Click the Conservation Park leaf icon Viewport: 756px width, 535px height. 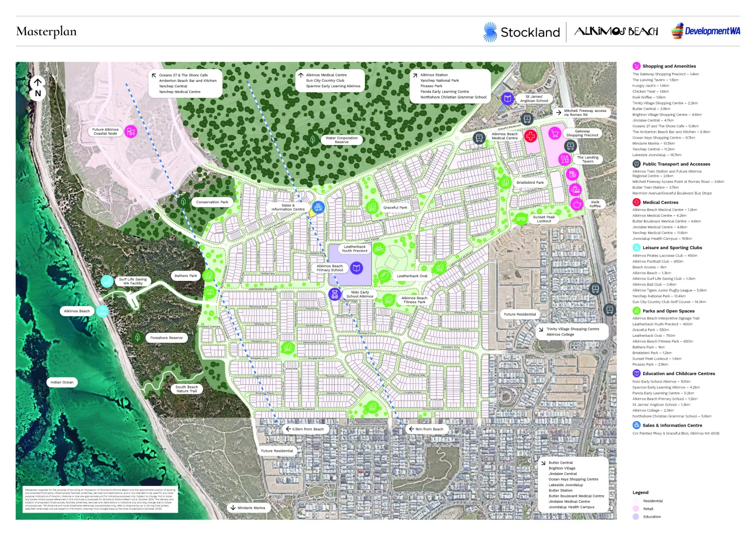point(183,202)
